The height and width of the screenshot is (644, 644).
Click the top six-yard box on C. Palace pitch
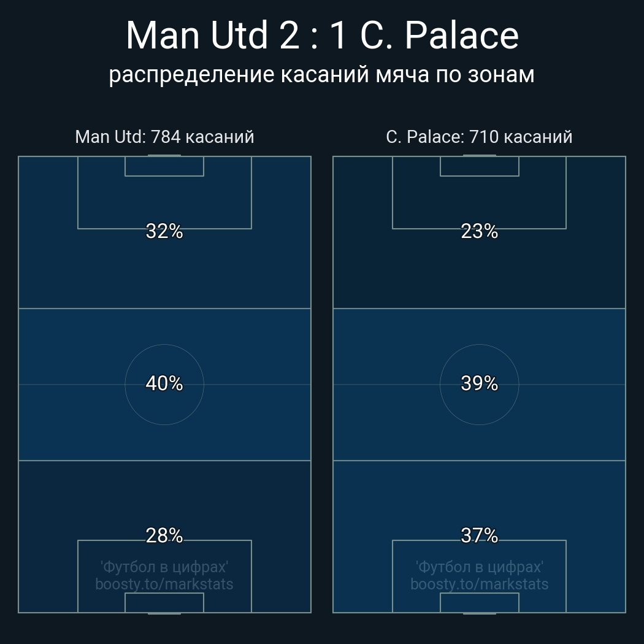point(479,166)
